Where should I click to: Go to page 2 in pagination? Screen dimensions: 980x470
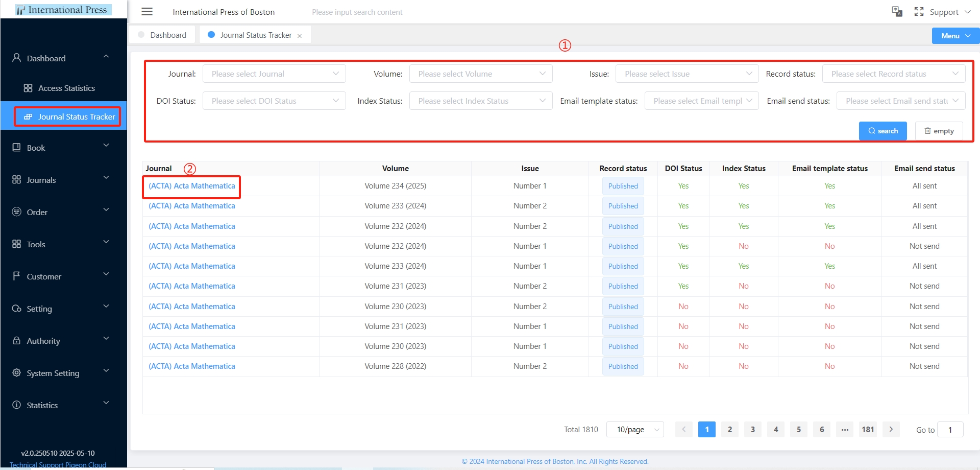(729, 429)
